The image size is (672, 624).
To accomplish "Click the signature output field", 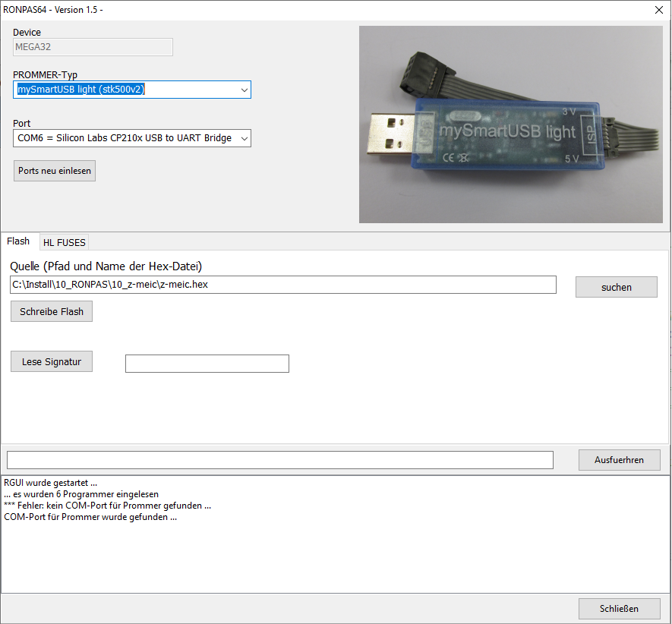I will coord(207,364).
